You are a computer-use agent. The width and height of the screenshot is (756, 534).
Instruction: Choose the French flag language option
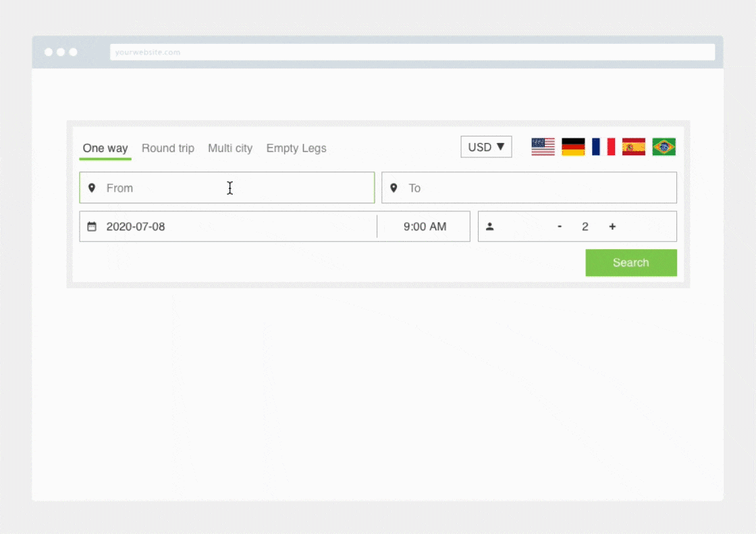(x=603, y=146)
